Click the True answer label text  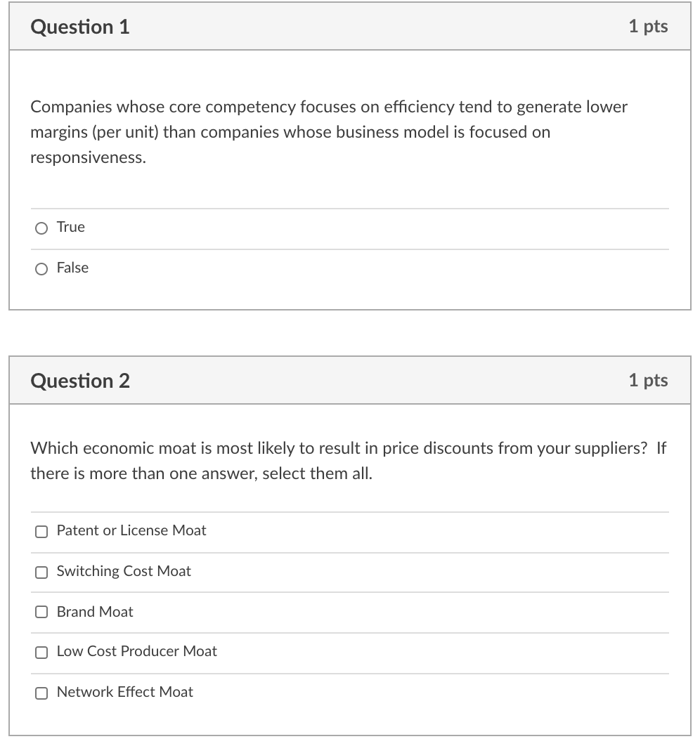coord(70,227)
